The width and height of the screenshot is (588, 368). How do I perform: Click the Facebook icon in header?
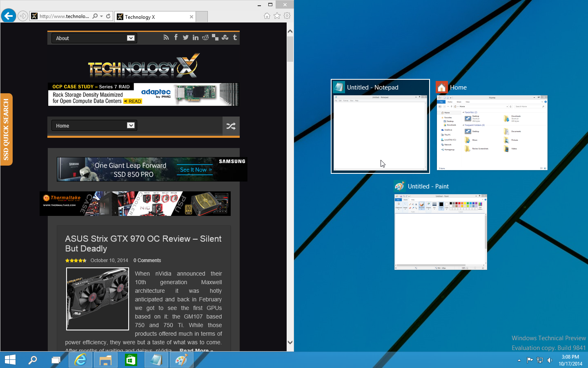point(176,38)
